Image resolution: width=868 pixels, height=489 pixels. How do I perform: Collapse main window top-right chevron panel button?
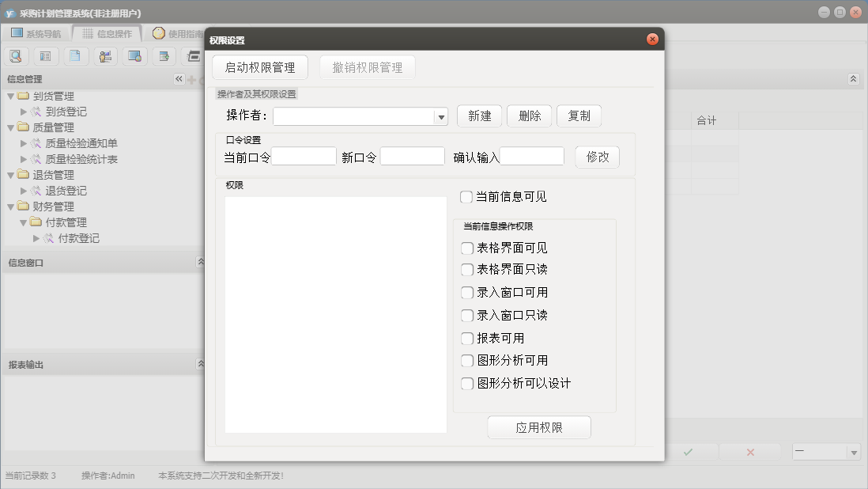(x=853, y=79)
